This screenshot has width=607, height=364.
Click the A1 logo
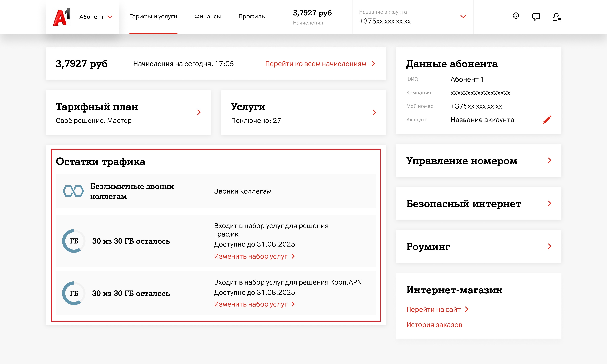pos(62,17)
